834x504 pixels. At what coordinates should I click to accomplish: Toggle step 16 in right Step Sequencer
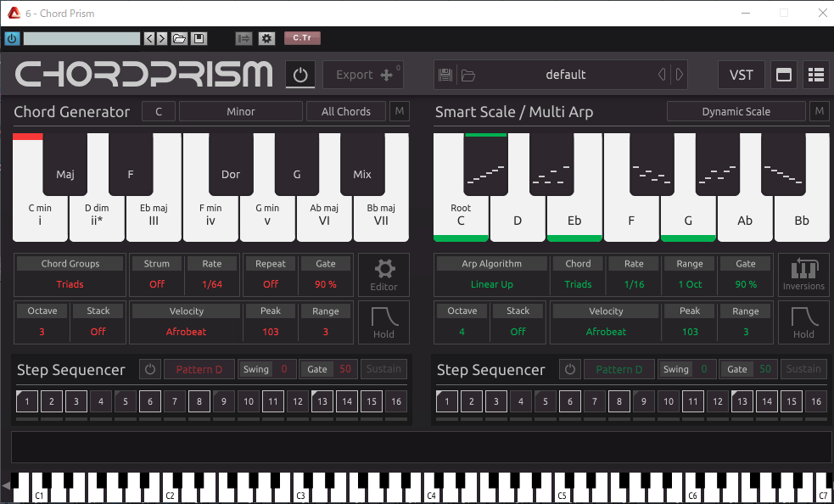(x=816, y=401)
